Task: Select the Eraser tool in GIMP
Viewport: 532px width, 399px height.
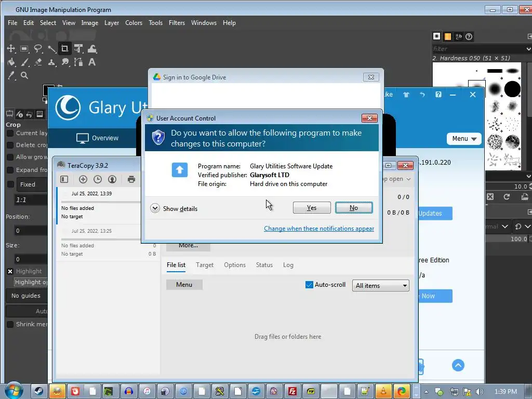Action: tap(37, 62)
